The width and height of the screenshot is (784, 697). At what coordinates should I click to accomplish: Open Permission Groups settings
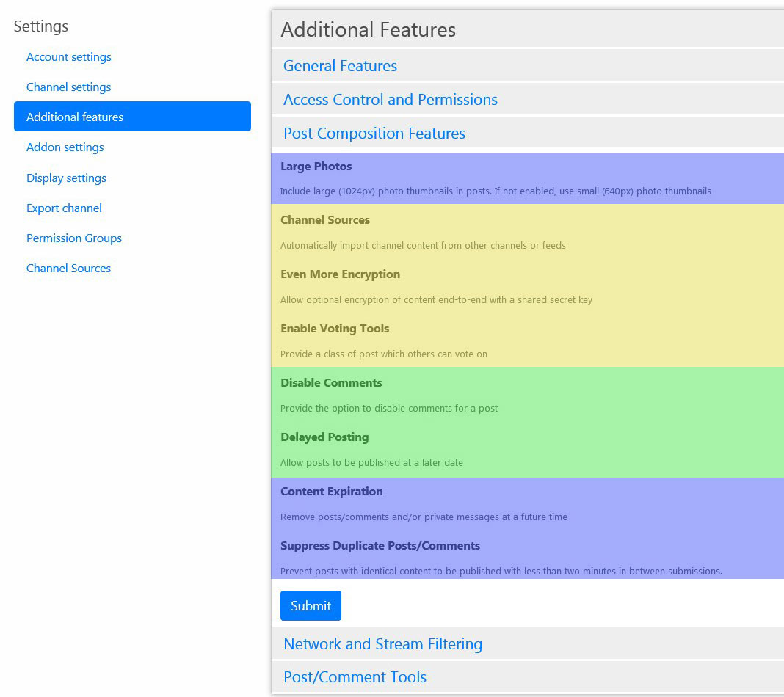74,238
